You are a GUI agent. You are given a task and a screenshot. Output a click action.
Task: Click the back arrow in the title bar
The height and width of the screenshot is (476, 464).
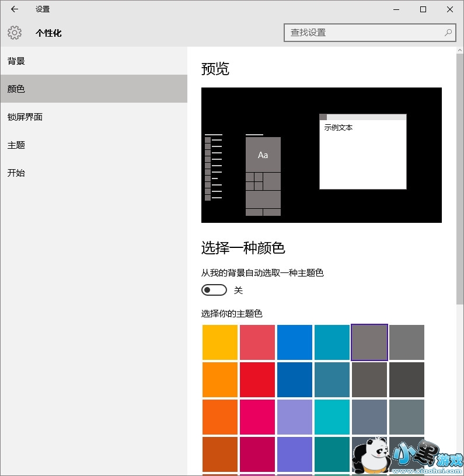pyautogui.click(x=14, y=9)
